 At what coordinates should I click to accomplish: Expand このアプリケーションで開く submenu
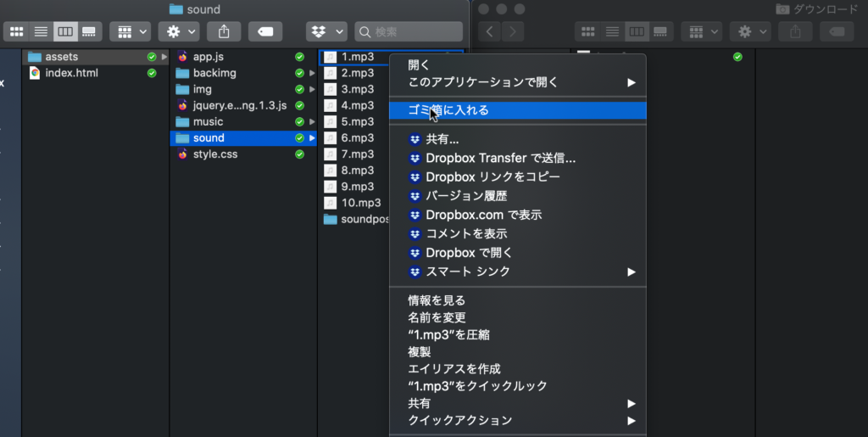click(x=483, y=82)
